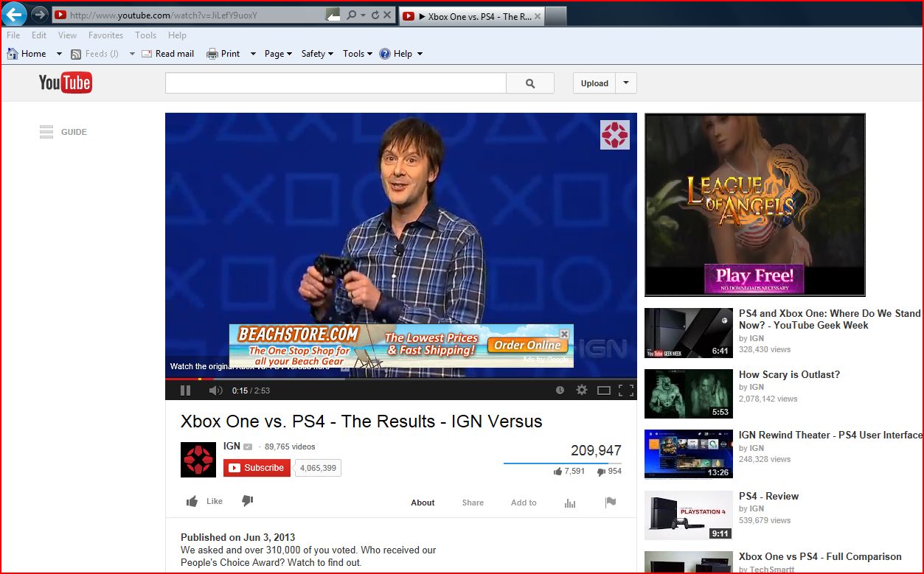
Task: Expand the Help toolbar dropdown arrow
Action: pos(420,54)
